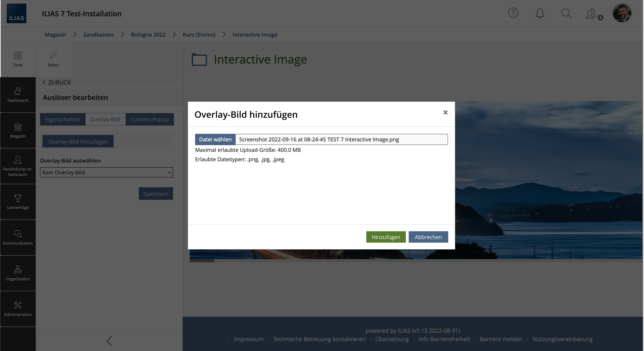Switch to Content-Popup tab
The height and width of the screenshot is (351, 644).
pos(150,119)
